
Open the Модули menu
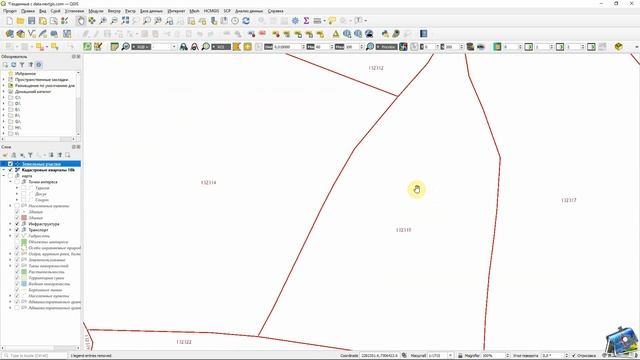point(96,11)
